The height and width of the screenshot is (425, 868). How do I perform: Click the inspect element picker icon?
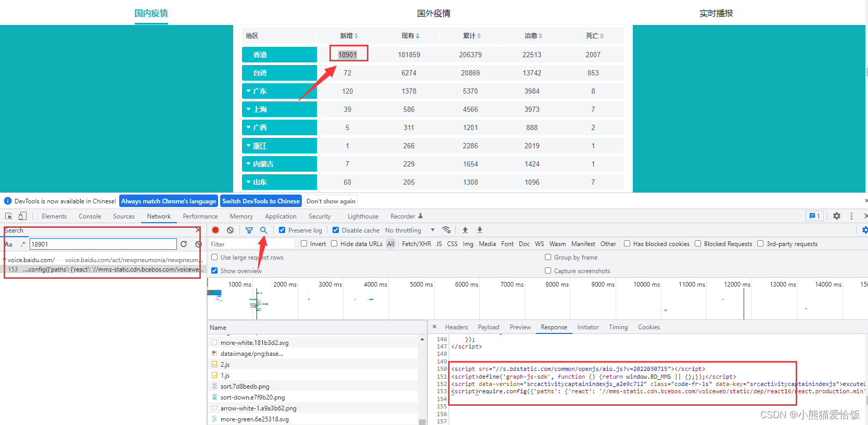pyautogui.click(x=8, y=216)
